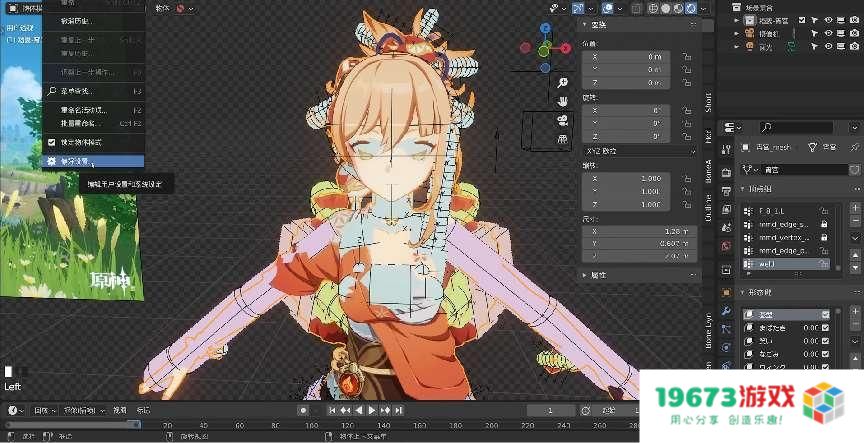
Task: Click the lock icon beside location X
Action: click(x=687, y=57)
